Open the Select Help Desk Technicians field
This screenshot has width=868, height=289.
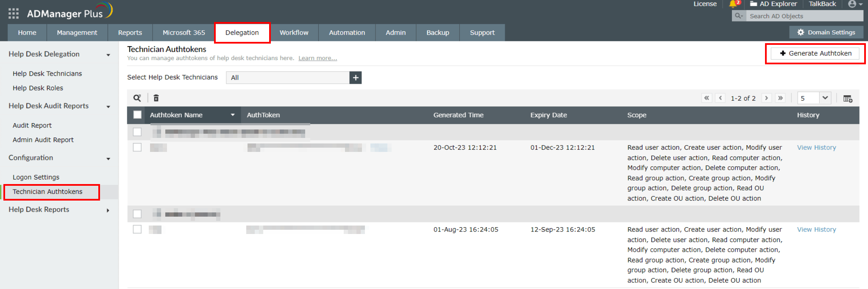[x=288, y=77]
